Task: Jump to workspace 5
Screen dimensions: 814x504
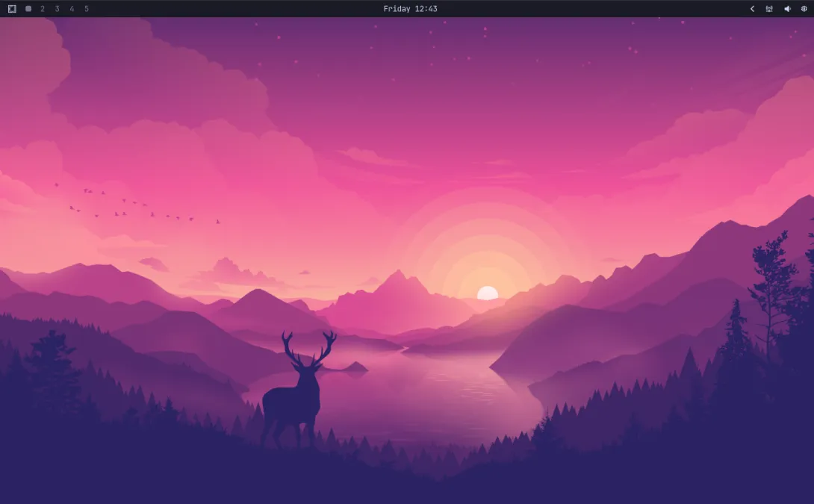Action: 87,9
